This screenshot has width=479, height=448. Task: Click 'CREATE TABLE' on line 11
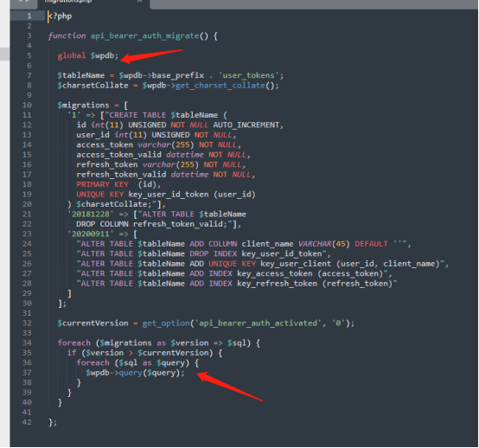tap(137, 115)
